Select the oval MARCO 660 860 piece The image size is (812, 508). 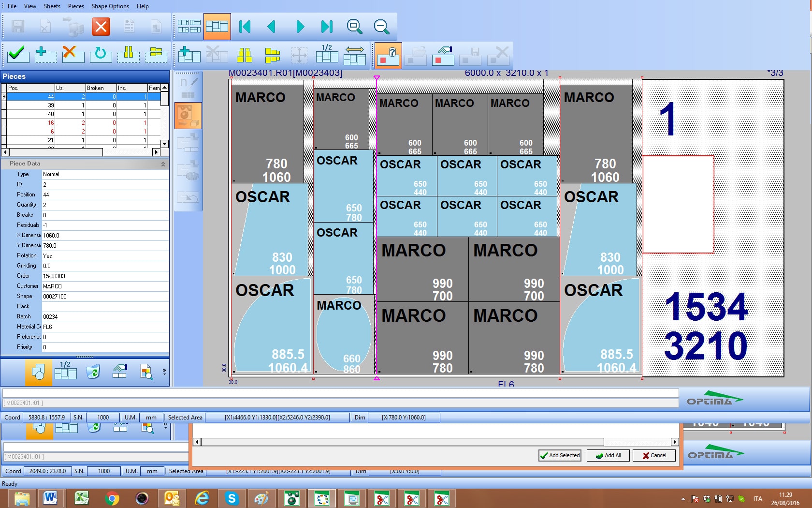click(x=344, y=335)
